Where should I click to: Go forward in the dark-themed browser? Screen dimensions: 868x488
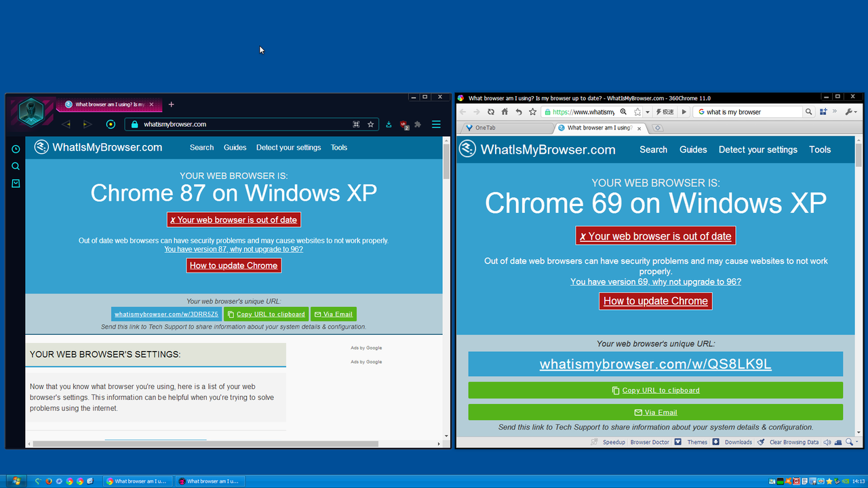pos(87,124)
